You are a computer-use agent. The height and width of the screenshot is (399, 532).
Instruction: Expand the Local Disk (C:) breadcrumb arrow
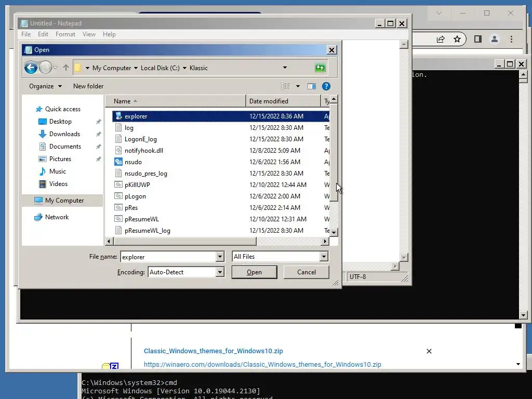[x=184, y=68]
